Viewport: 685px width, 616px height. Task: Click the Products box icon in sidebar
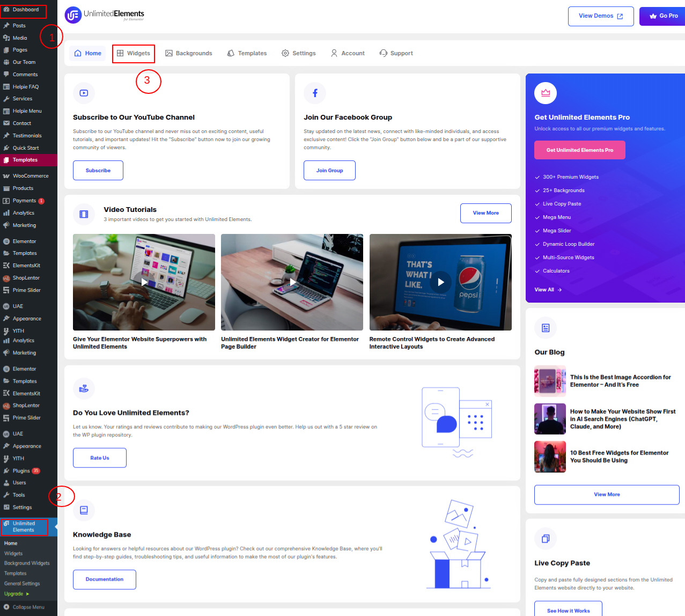coord(6,188)
